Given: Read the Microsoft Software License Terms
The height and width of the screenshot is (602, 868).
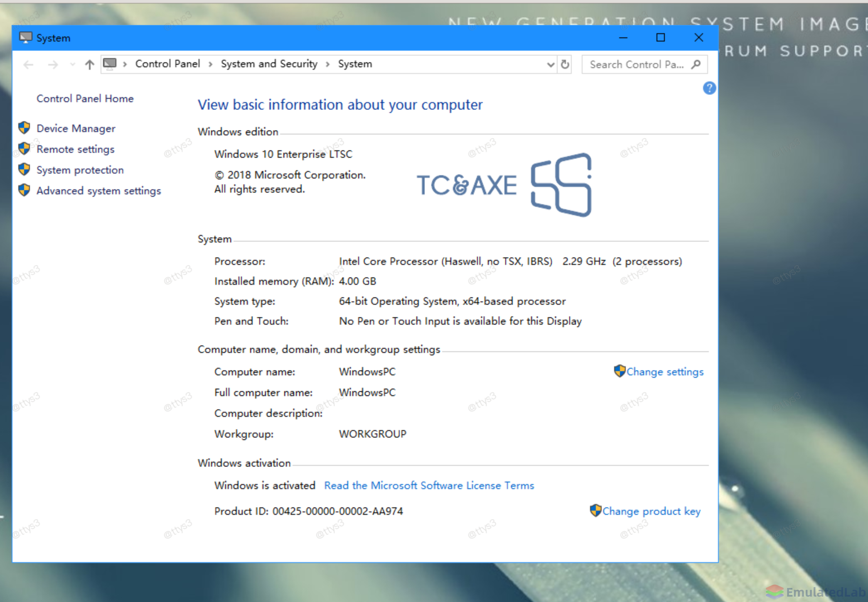Looking at the screenshot, I should pos(429,485).
